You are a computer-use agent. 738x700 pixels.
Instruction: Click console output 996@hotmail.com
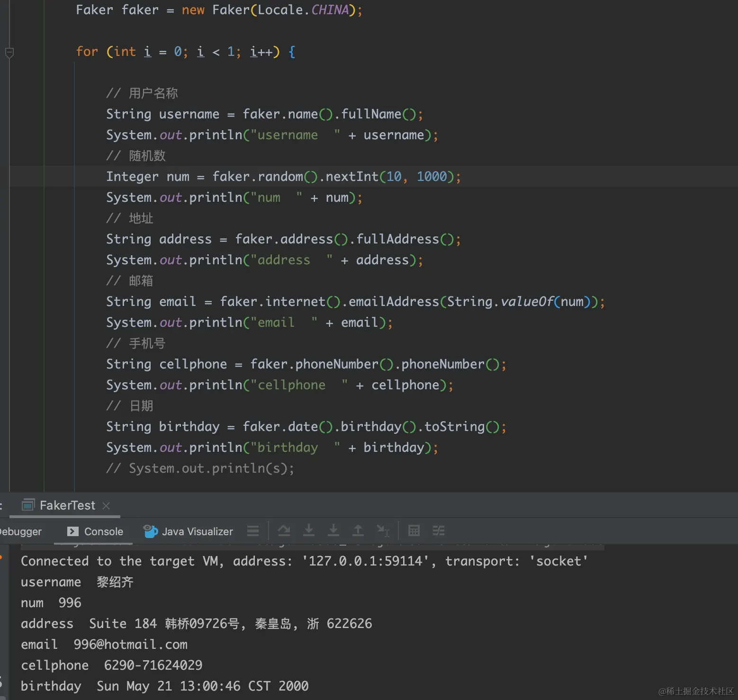pyautogui.click(x=131, y=645)
